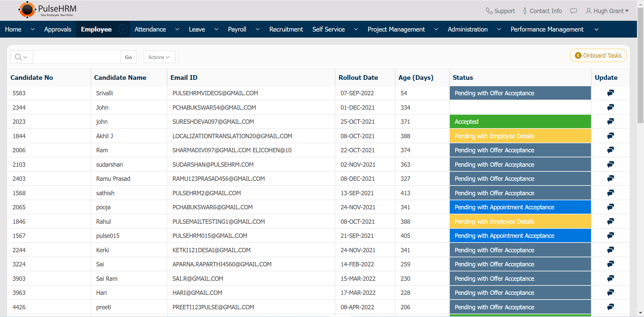Click the update icon for candidate Srivalli
Image resolution: width=644 pixels, height=317 pixels.
coord(610,93)
